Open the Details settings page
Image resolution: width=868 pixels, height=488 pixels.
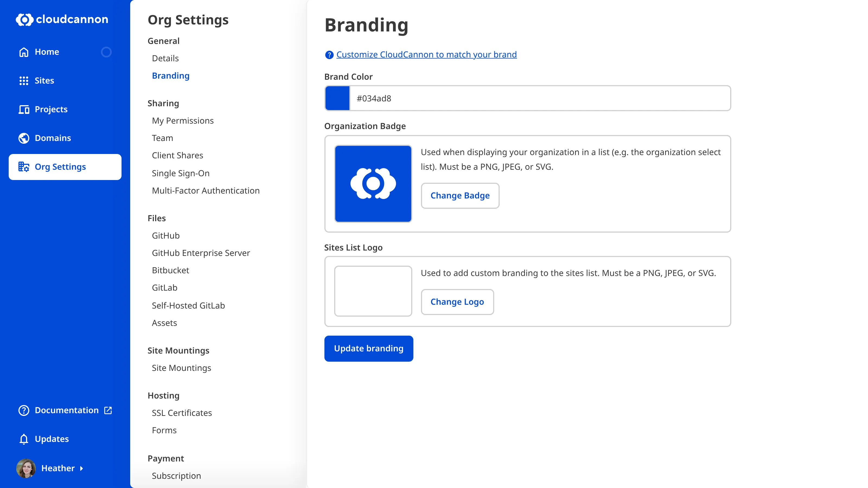pos(165,58)
